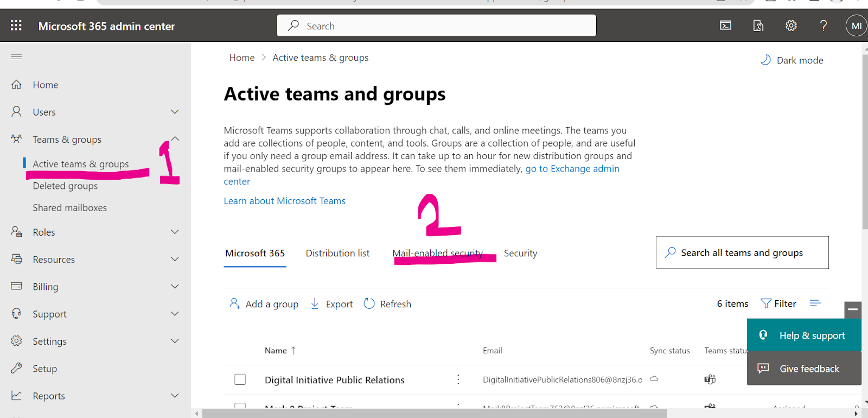Switch to the Distribution list tab
Screen dimensions: 868x418
tap(337, 253)
